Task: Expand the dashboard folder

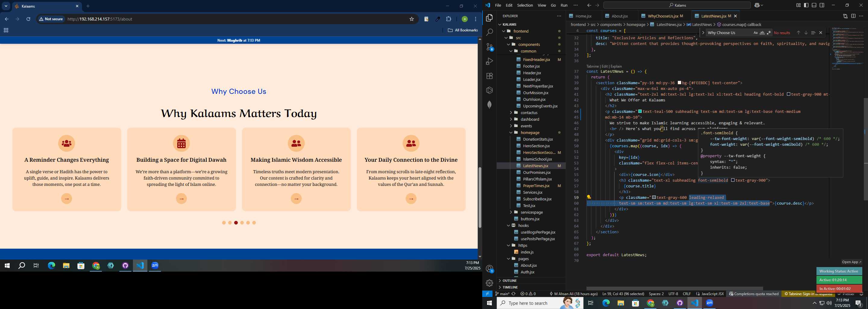Action: (x=531, y=119)
